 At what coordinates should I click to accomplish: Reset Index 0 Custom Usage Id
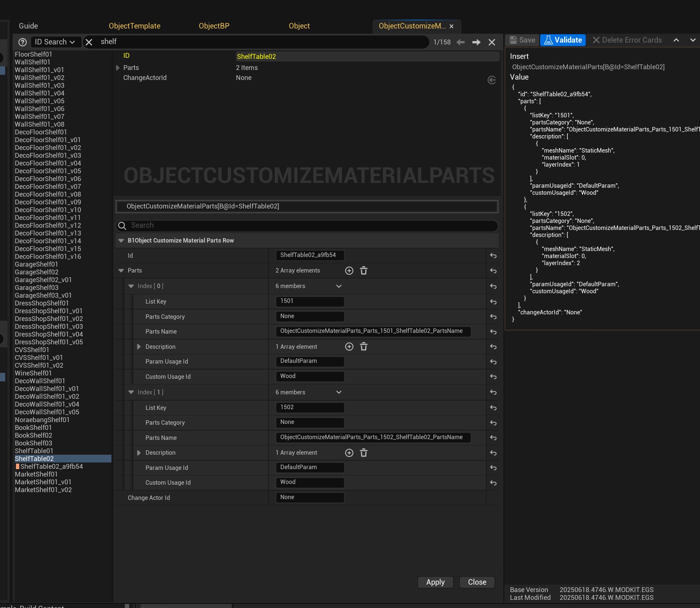tap(493, 377)
